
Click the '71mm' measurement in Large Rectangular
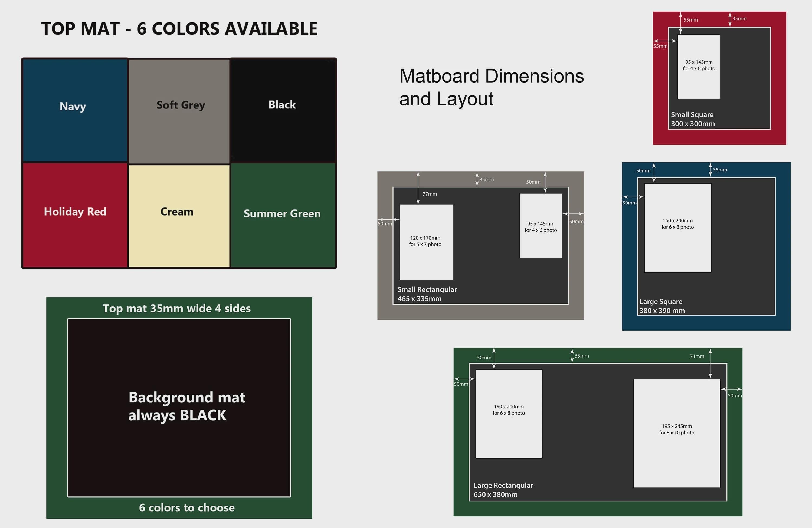point(697,356)
